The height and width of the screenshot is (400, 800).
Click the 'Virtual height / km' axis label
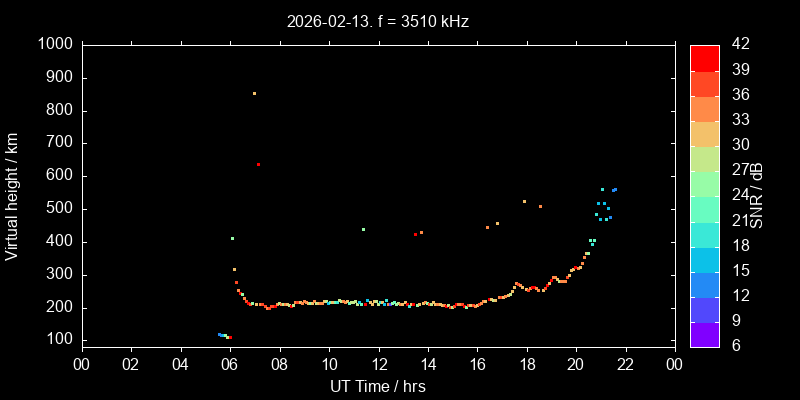[12, 195]
